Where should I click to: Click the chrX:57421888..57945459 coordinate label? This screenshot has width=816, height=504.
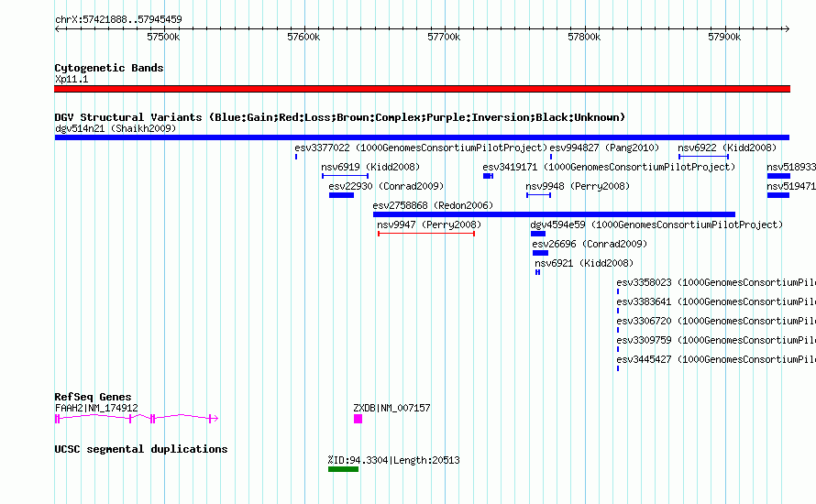(x=118, y=20)
